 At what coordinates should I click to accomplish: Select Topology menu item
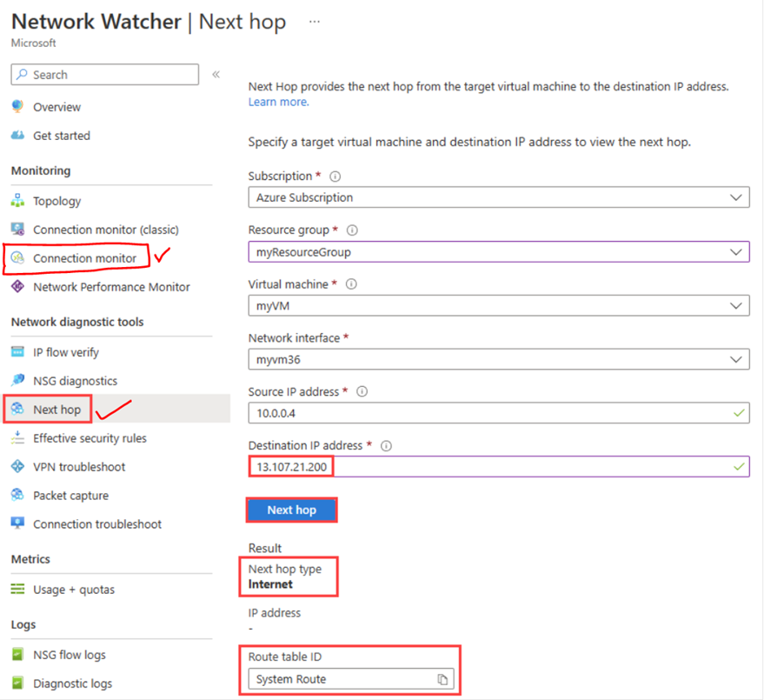pyautogui.click(x=57, y=201)
